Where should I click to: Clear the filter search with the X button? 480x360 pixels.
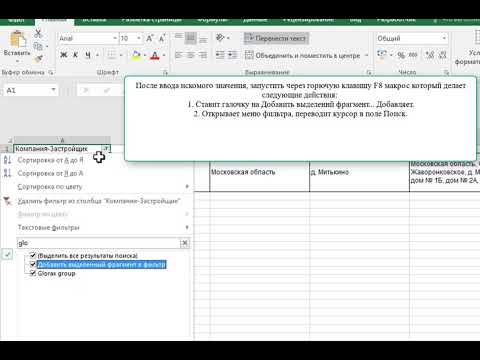pyautogui.click(x=185, y=243)
